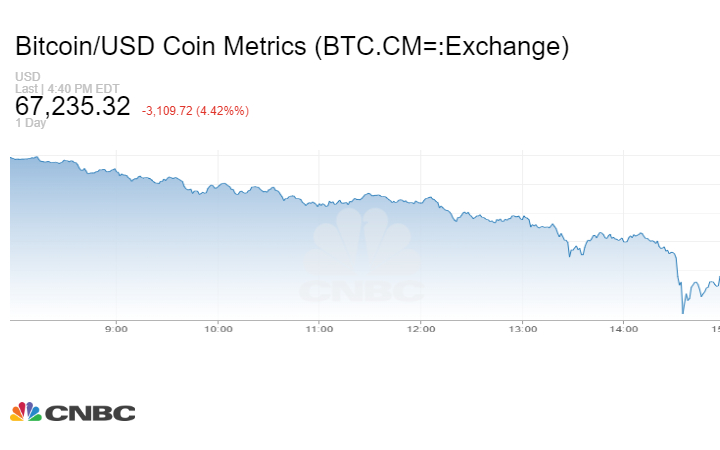Click the 9:00 time axis label
This screenshot has width=720, height=450.
[117, 328]
